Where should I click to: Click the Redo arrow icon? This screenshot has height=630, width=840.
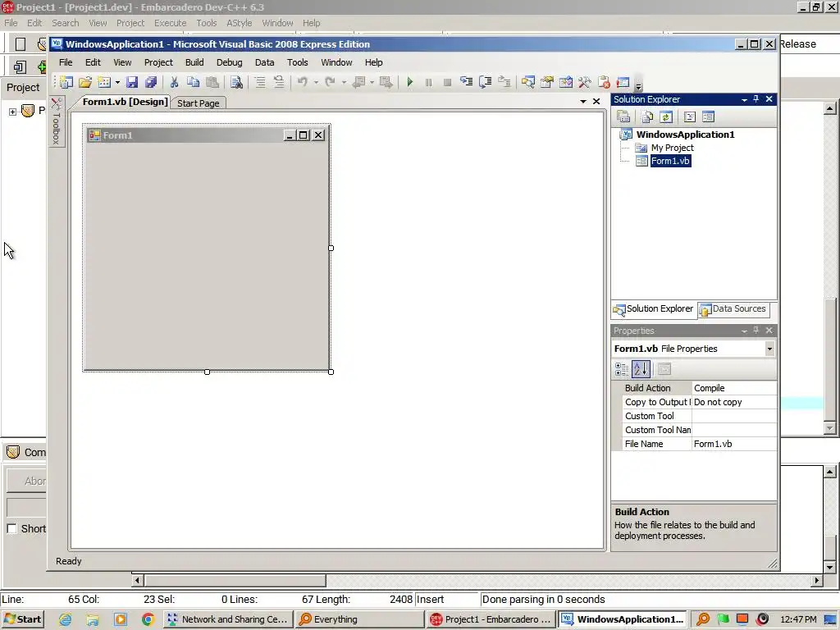330,82
